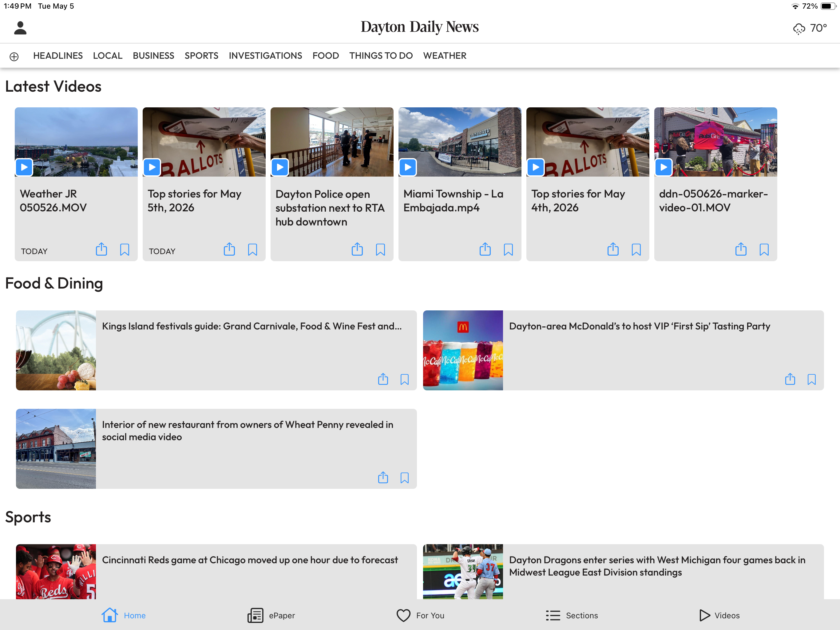This screenshot has width=840, height=630.
Task: Open the Sports section heading
Action: pos(28,517)
